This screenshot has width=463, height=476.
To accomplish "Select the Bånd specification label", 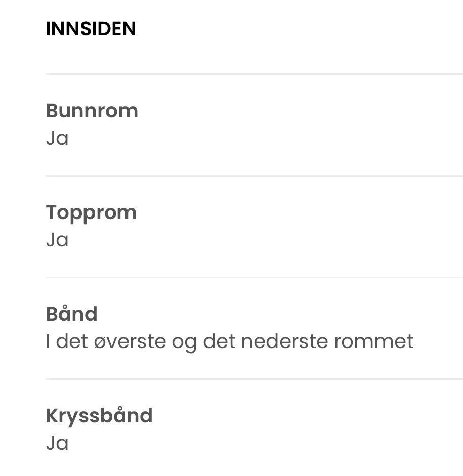I will tap(72, 313).
